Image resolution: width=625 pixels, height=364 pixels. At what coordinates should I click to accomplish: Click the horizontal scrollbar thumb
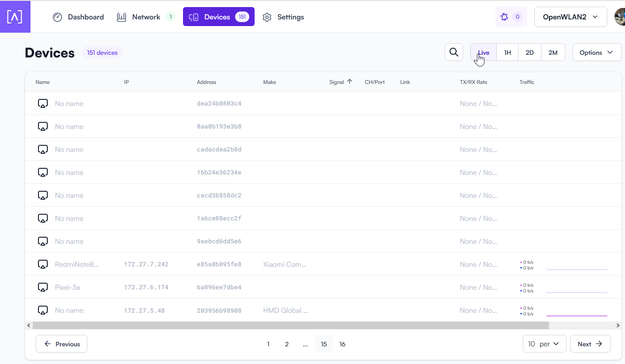(x=290, y=325)
